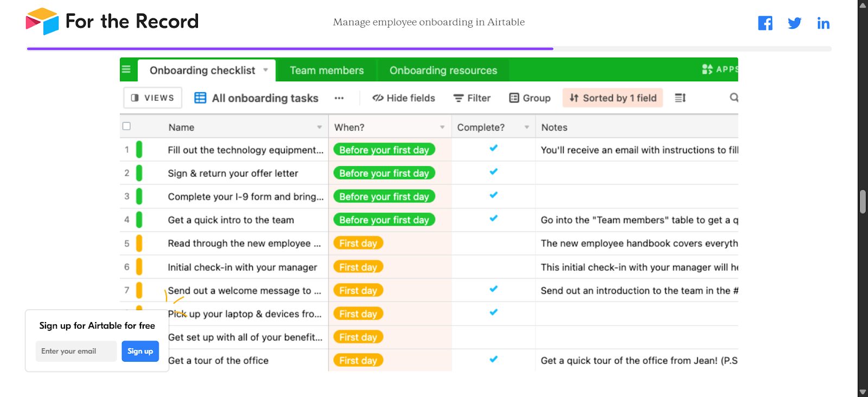The width and height of the screenshot is (868, 397).
Task: Switch to the Team members tab
Action: pyautogui.click(x=327, y=71)
